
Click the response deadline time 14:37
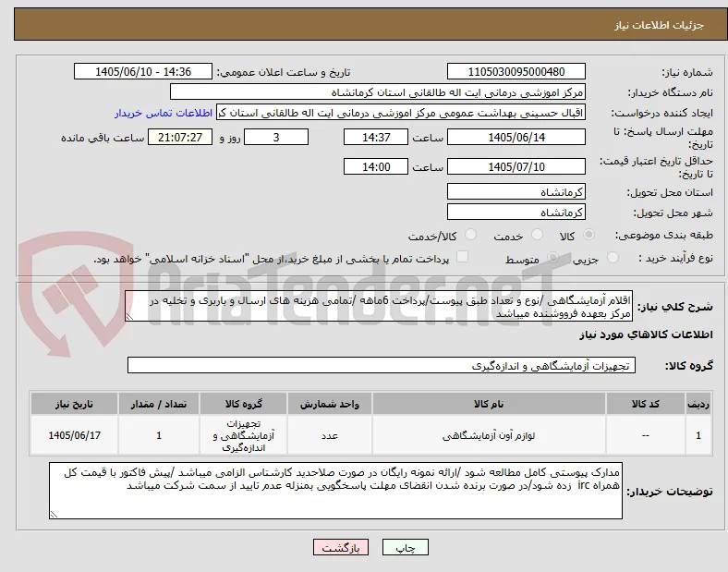point(376,138)
